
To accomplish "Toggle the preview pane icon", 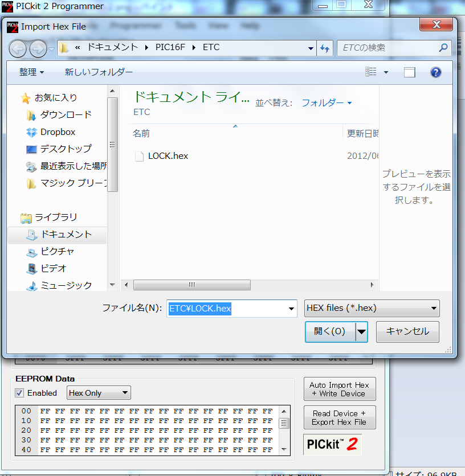I will tap(409, 72).
